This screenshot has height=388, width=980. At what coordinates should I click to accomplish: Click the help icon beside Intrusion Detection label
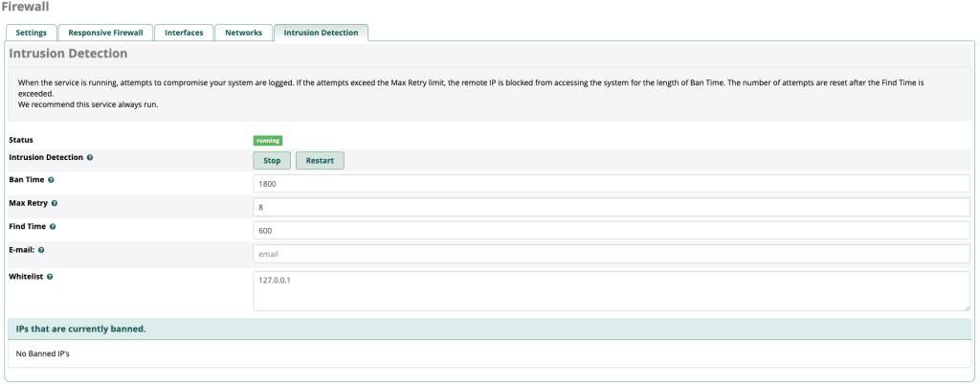(x=90, y=157)
